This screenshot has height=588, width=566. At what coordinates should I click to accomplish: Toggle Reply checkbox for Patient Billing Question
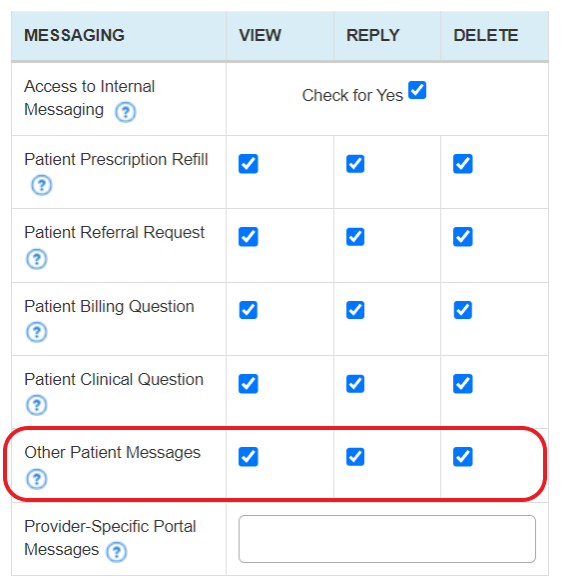coord(355,310)
